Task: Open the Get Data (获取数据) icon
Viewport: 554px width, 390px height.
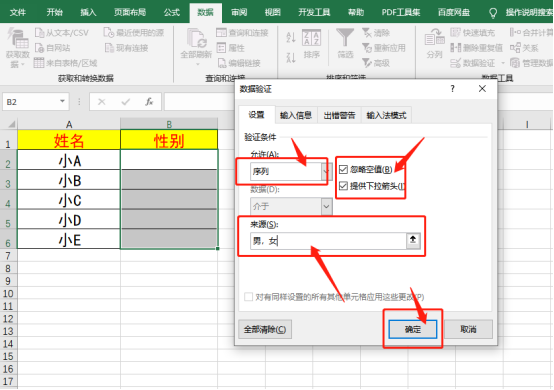Action: point(17,38)
